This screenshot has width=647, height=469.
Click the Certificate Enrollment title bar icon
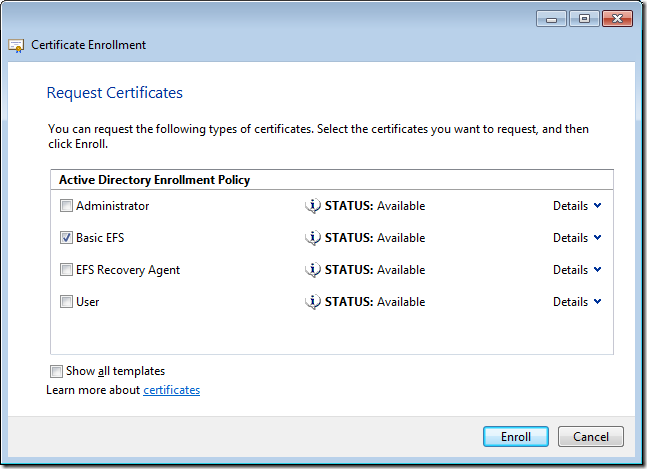coord(17,45)
